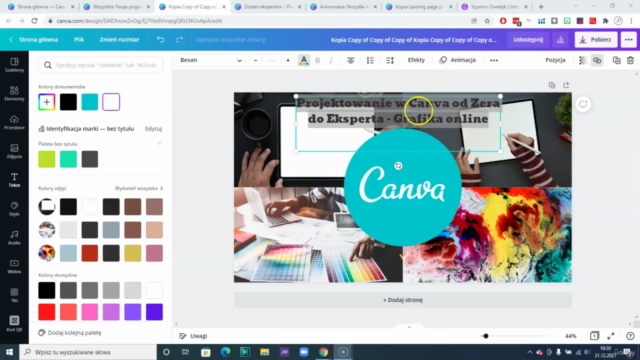640x360 pixels.
Task: Click the Windows Start button
Action: click(x=9, y=352)
